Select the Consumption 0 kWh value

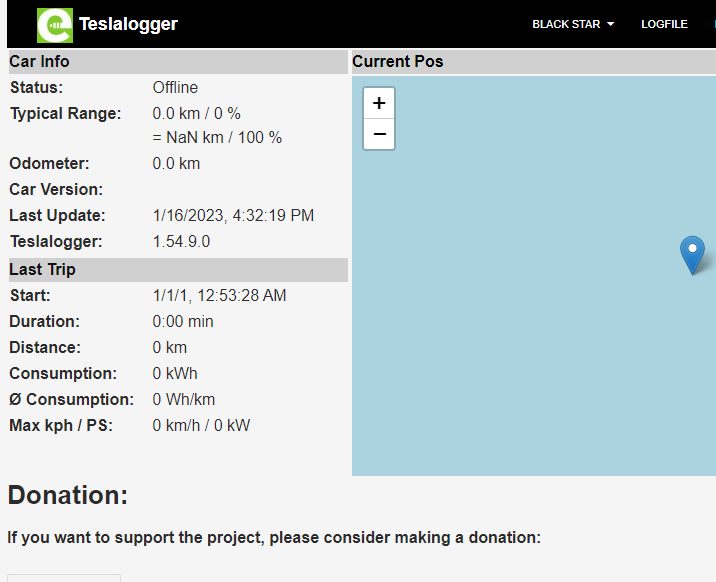(175, 373)
